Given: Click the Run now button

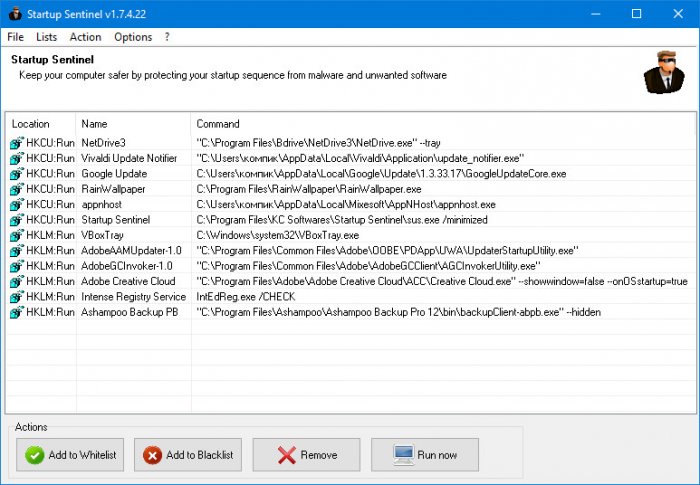Looking at the screenshot, I should 425,455.
